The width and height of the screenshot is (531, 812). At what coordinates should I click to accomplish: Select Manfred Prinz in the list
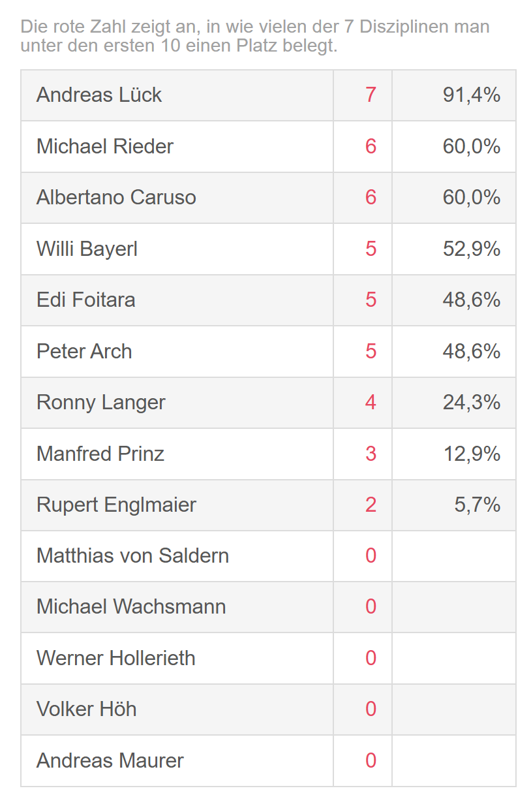pyautogui.click(x=100, y=454)
